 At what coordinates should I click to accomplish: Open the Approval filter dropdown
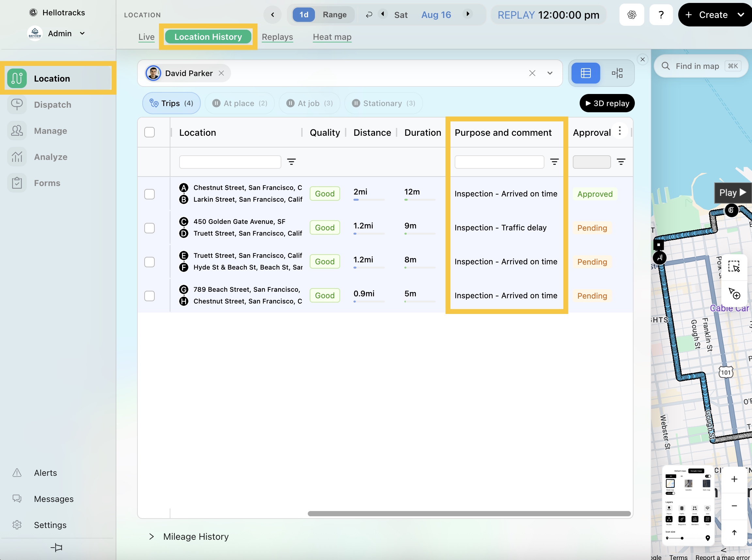click(592, 162)
